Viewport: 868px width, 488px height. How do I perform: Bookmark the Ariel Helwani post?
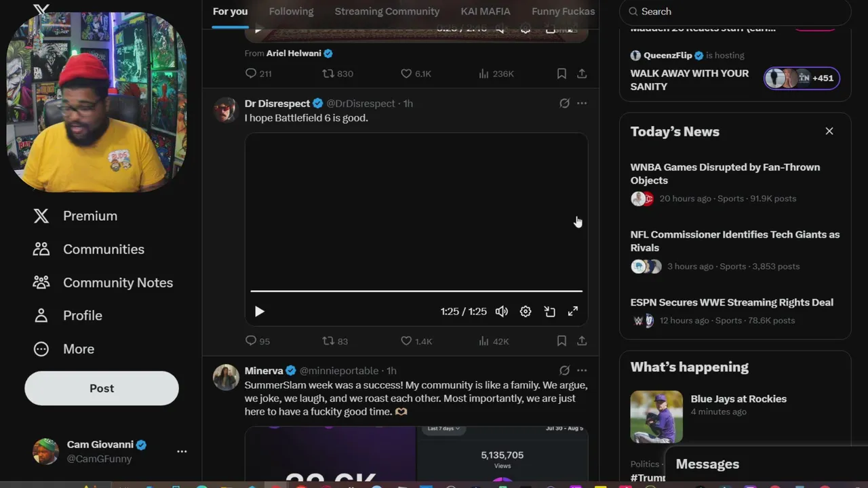(x=561, y=73)
